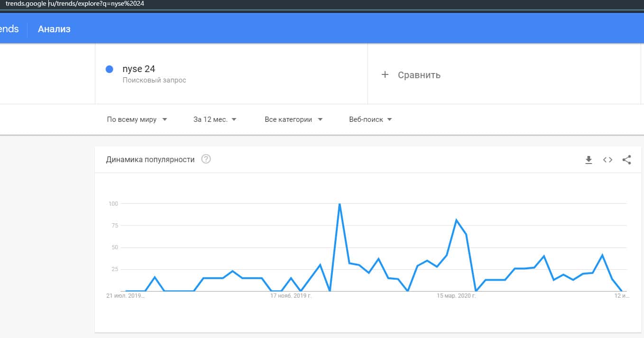Open the help icon beside Динамика популярности

[206, 159]
